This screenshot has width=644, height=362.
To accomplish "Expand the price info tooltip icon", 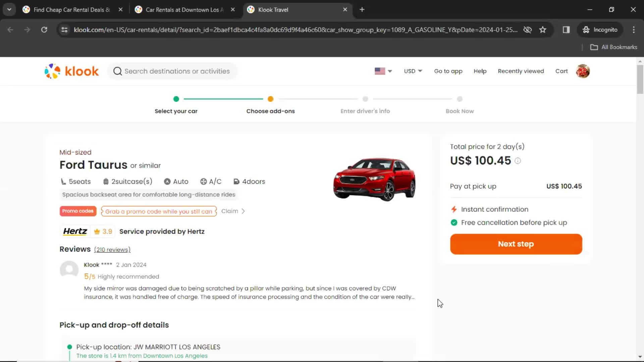I will click(518, 161).
